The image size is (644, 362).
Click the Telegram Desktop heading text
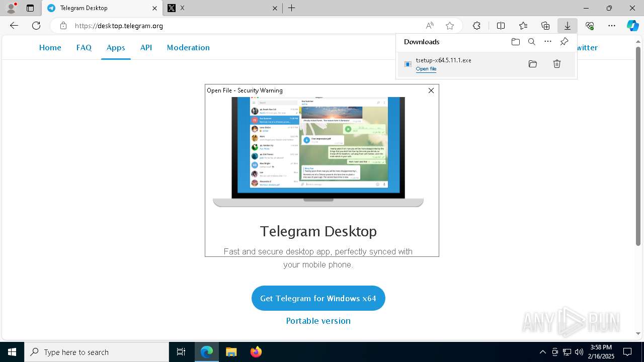[318, 231]
